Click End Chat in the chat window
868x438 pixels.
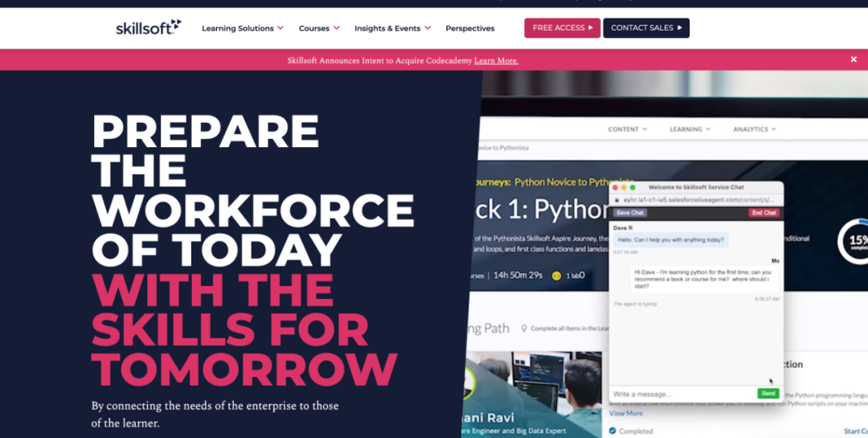[x=764, y=213]
